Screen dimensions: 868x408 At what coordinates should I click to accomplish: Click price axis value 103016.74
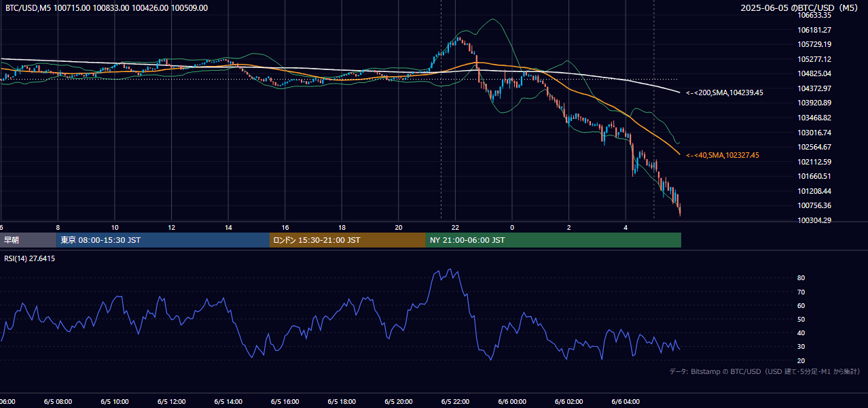tap(814, 133)
